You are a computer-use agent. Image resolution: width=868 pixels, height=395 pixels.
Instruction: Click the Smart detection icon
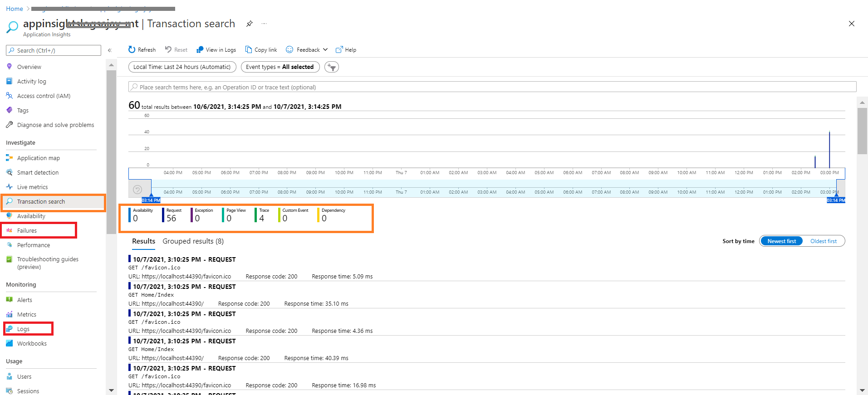pos(10,172)
